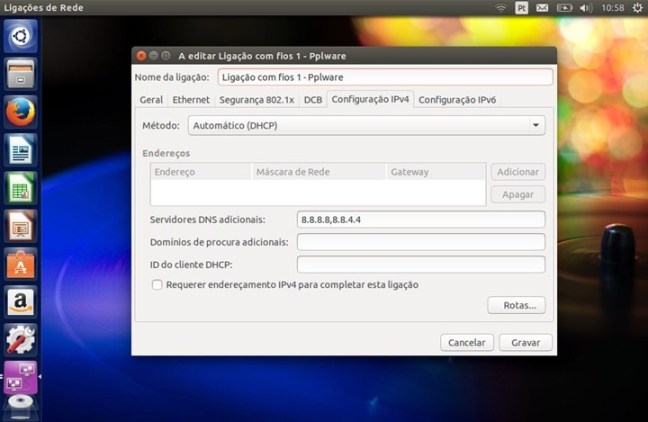Click the Amazon launcher icon
This screenshot has height=422, width=648.
pos(21,302)
